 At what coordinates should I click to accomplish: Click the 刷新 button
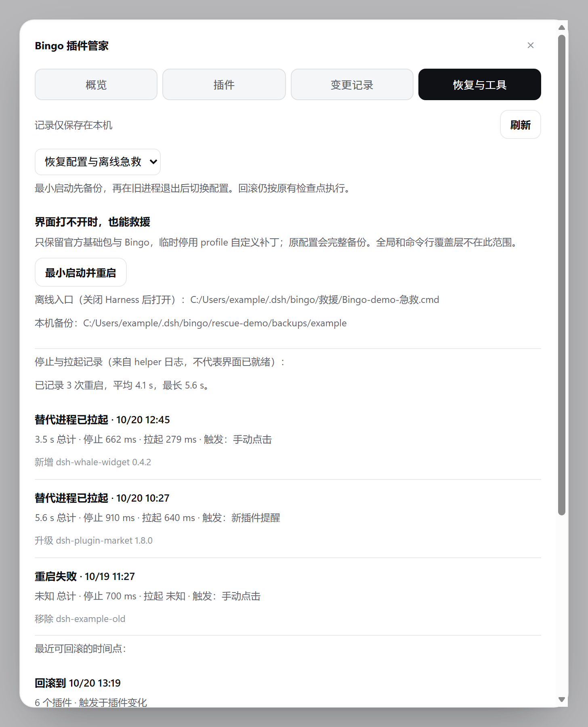click(x=521, y=125)
